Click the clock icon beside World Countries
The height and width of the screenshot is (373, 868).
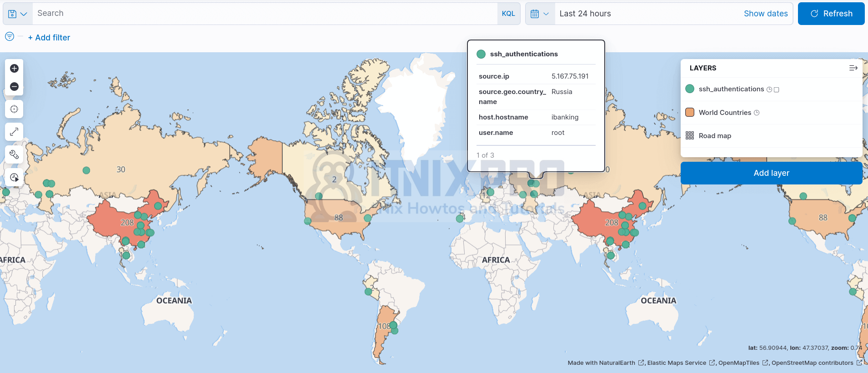click(x=757, y=113)
